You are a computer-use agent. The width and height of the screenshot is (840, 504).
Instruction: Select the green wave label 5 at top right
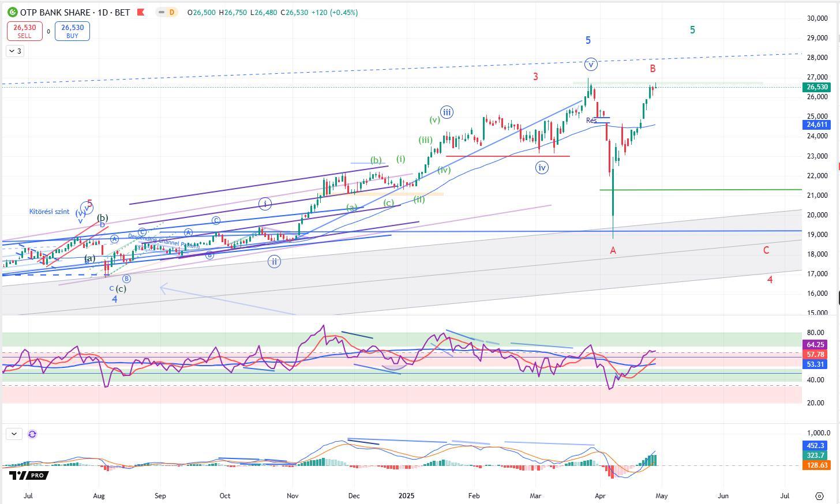point(692,30)
